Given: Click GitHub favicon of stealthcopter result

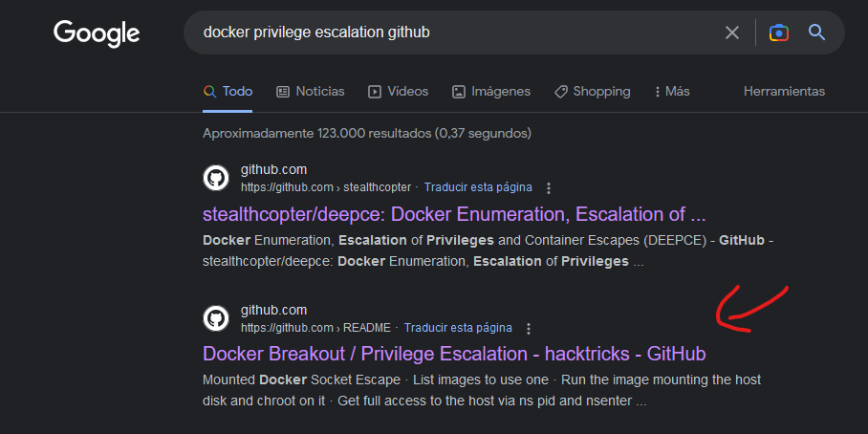Looking at the screenshot, I should click(x=215, y=178).
